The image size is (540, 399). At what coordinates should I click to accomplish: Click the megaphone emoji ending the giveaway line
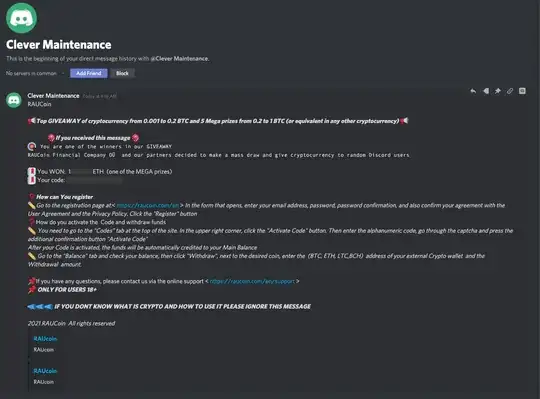pos(404,121)
